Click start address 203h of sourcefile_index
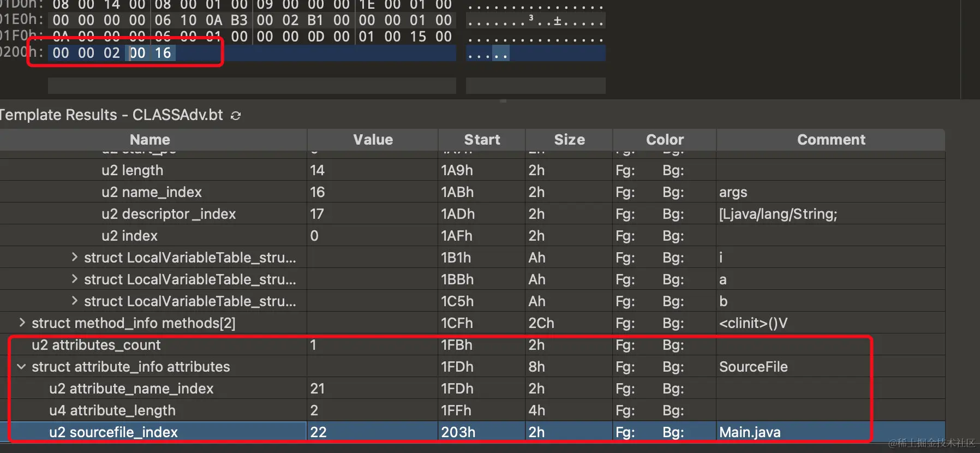 click(x=458, y=432)
